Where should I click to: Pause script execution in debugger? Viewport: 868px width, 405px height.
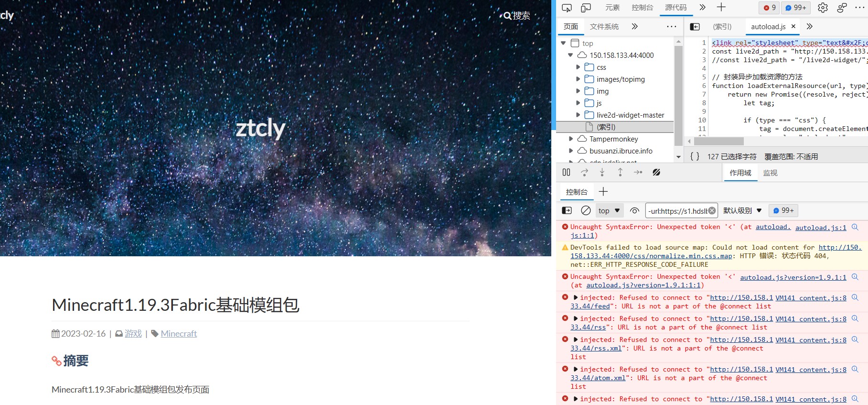point(566,173)
